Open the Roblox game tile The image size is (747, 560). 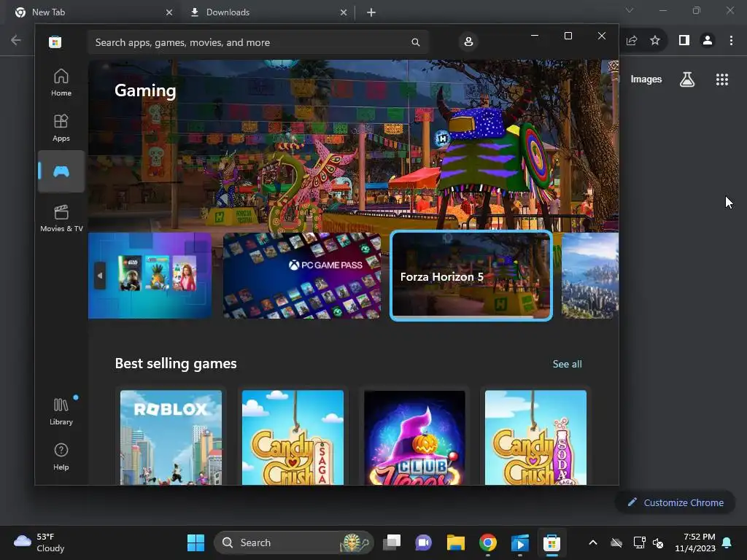click(x=171, y=437)
